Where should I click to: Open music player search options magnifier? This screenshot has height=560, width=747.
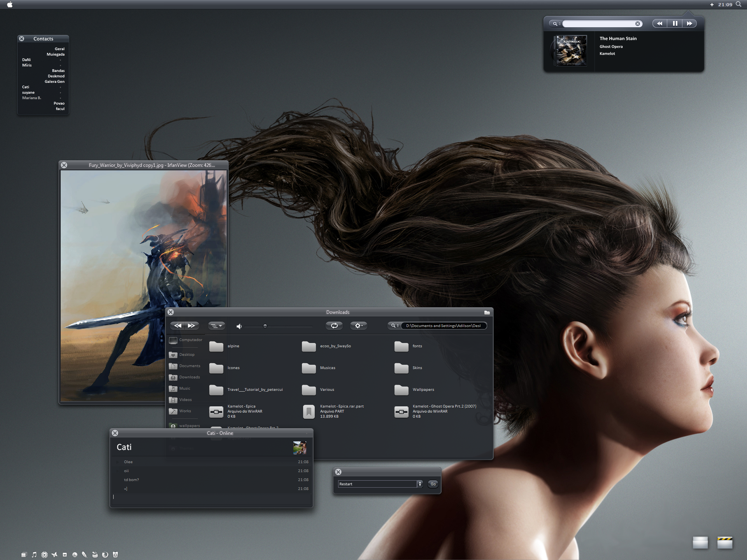tap(556, 24)
